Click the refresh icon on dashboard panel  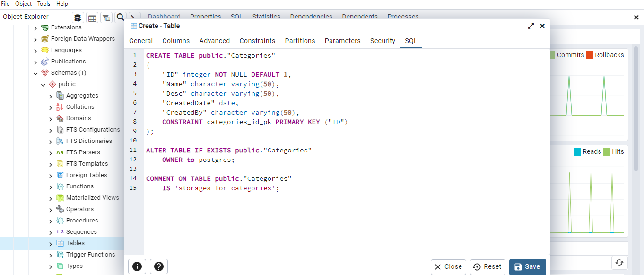[x=619, y=263]
